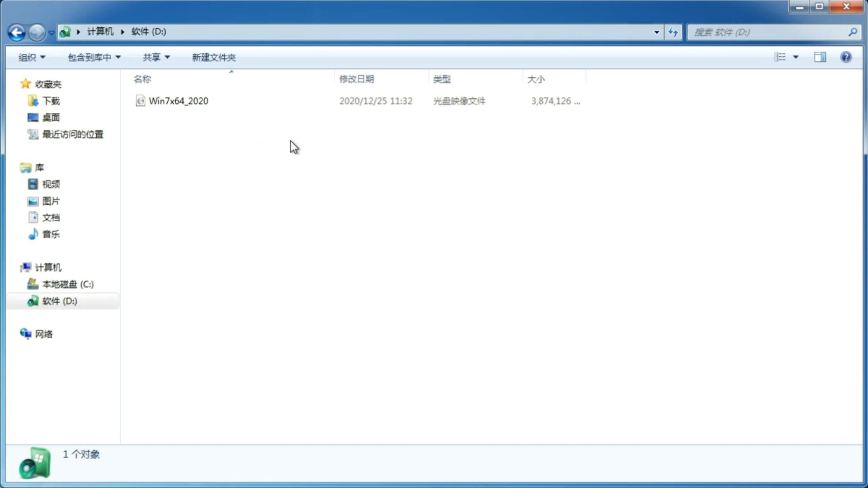Click the 组织 (Organize) menu
Image resolution: width=868 pixels, height=488 pixels.
pos(30,57)
